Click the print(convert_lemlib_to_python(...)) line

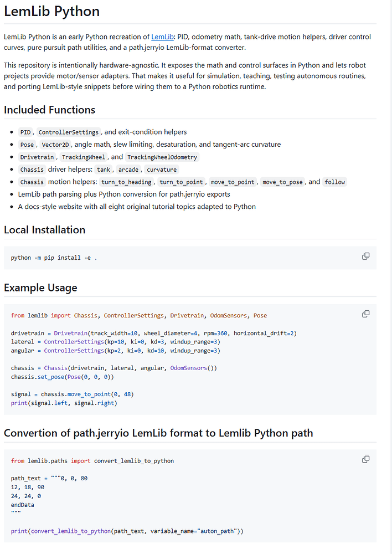click(x=127, y=531)
